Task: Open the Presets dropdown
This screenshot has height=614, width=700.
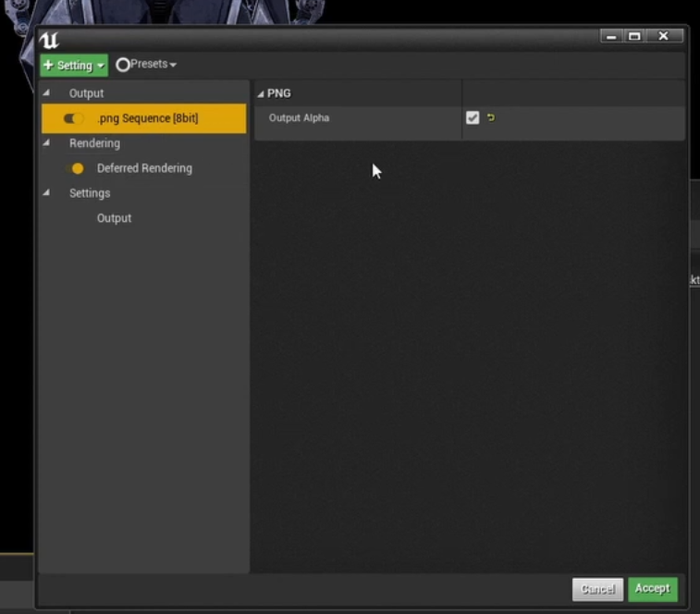Action: [146, 65]
